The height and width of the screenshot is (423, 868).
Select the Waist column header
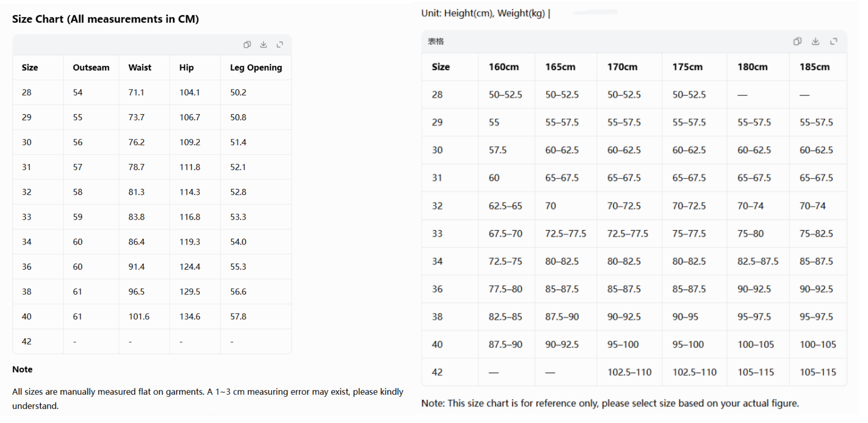pos(140,67)
